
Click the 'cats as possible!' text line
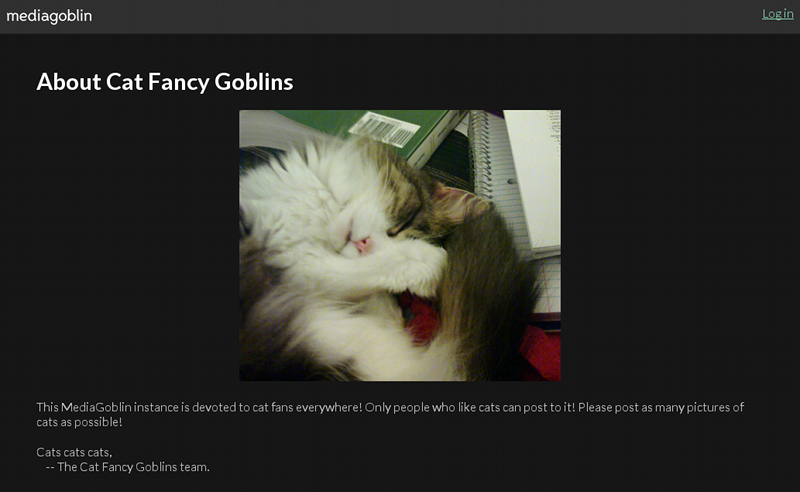pos(79,422)
